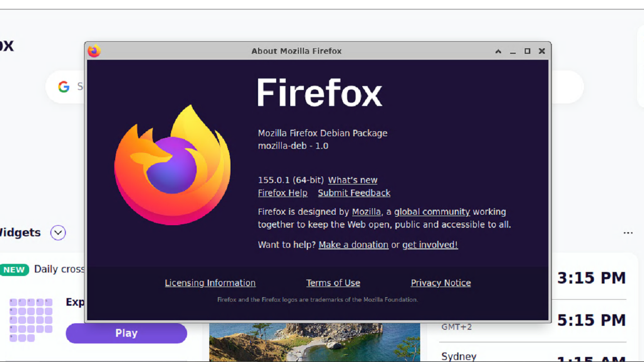644x362 pixels.
Task: Click the Make a donation link
Action: tap(354, 245)
